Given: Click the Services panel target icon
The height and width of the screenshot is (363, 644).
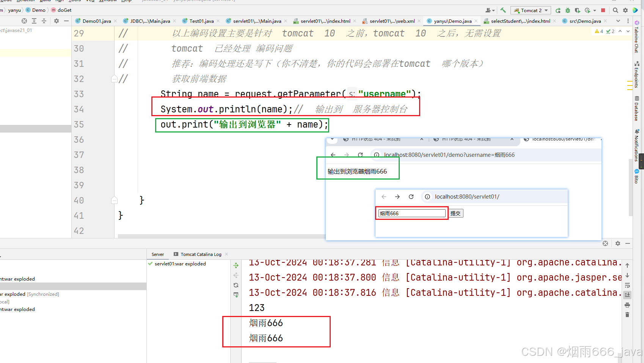Looking at the screenshot, I should 605,243.
